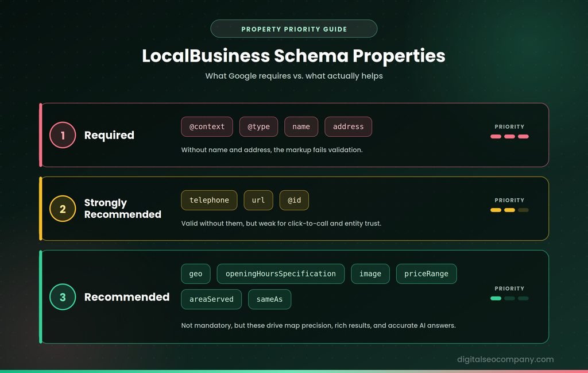Click the text about click-to-call and entity trust

281,223
